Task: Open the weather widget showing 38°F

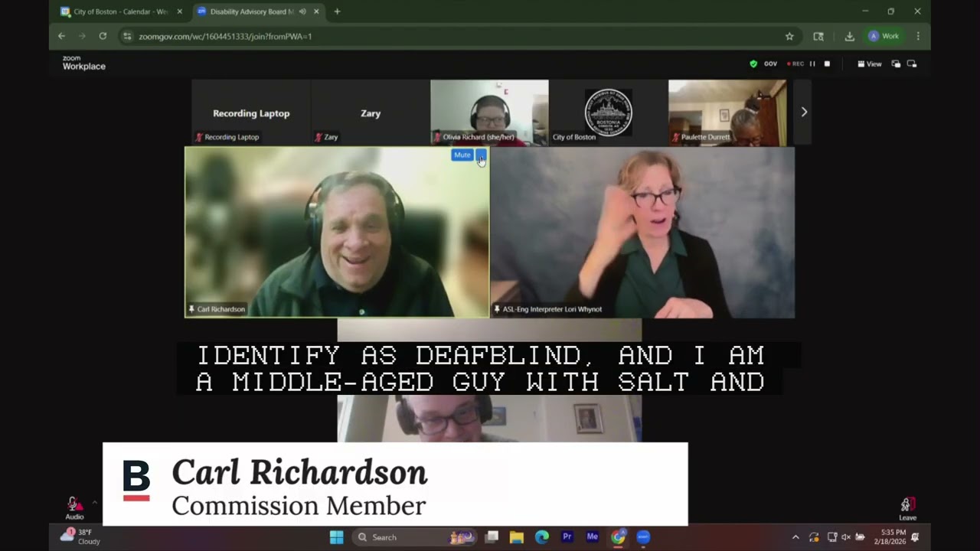Action: (80, 537)
